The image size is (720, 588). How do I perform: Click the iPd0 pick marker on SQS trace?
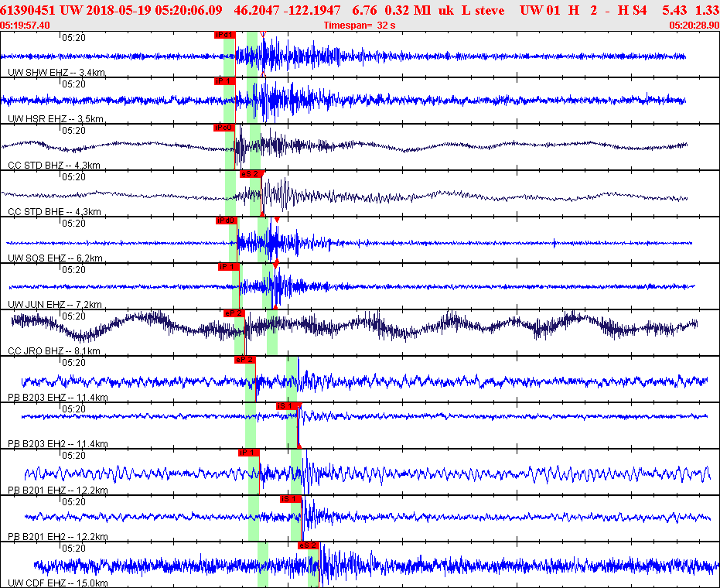coord(227,220)
